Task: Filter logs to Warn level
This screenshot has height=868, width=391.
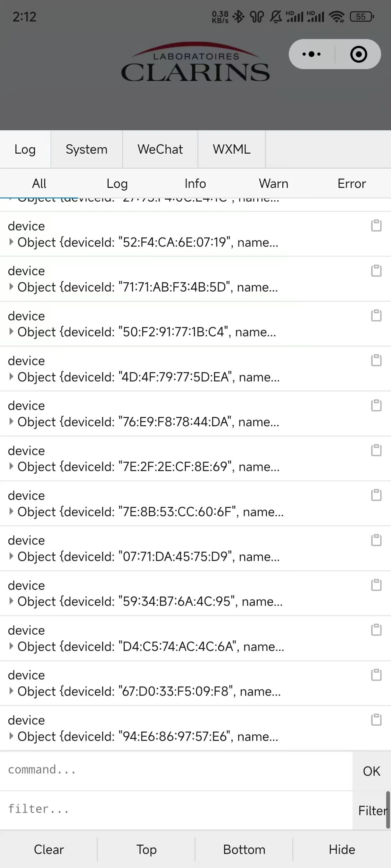Action: [x=274, y=184]
